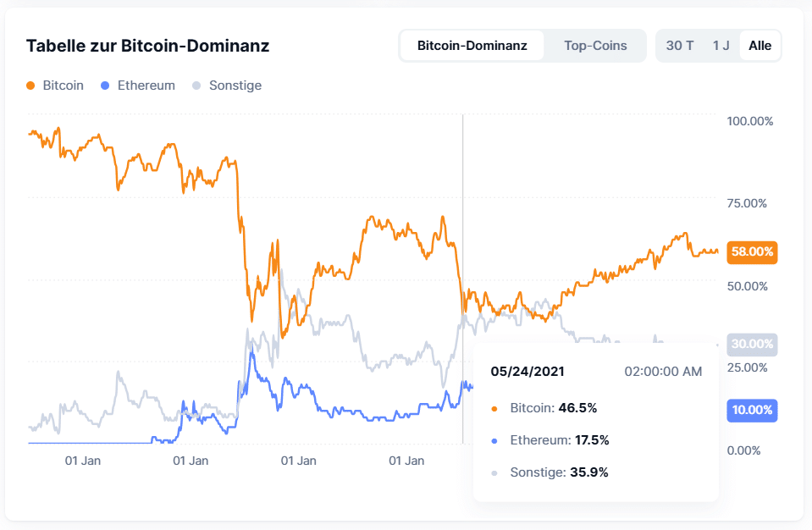Screen dimensions: 812x530
Task: Select the 30 T time range
Action: (679, 46)
